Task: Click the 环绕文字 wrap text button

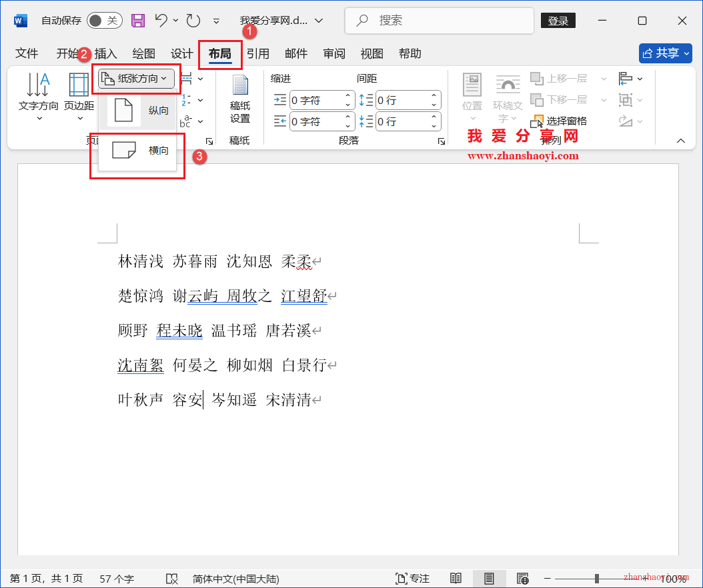Action: point(508,98)
